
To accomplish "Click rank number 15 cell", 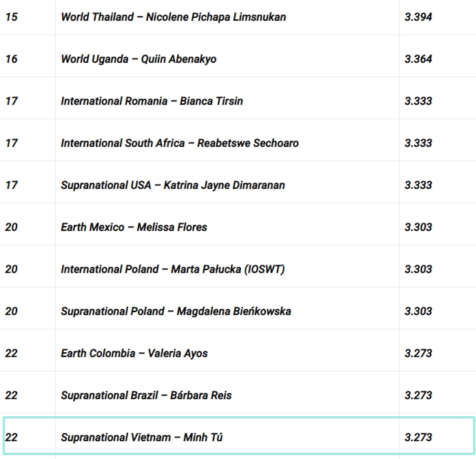I will [x=12, y=17].
